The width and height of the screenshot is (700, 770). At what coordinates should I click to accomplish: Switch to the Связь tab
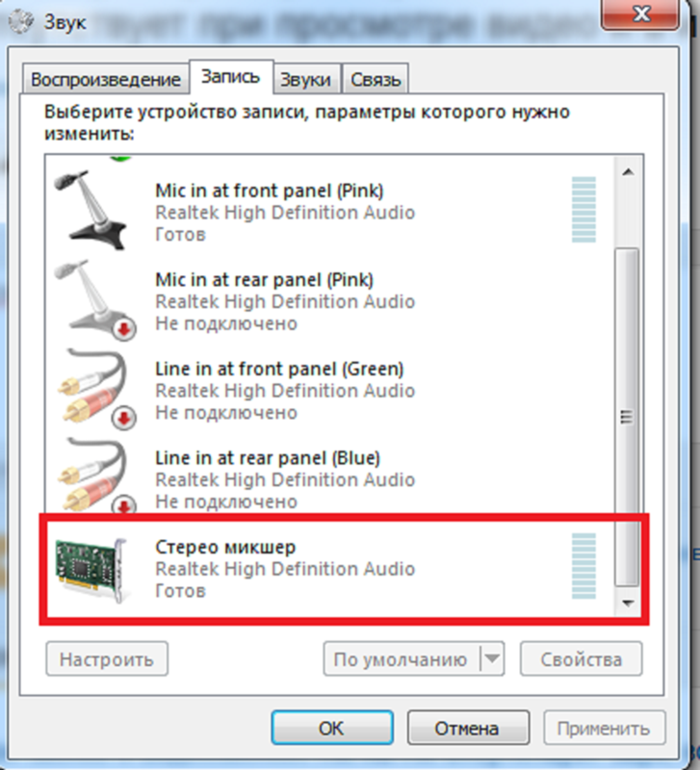376,79
